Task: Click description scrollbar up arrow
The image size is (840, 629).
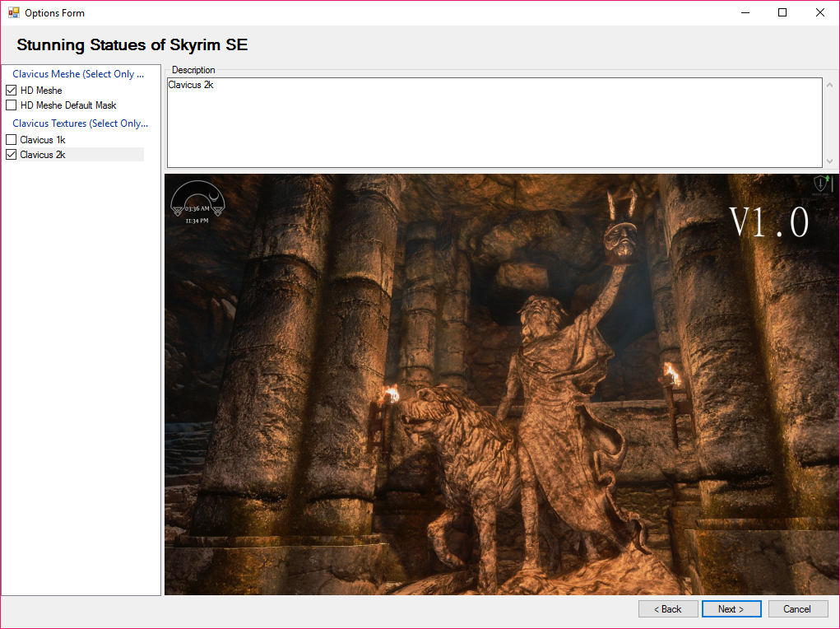Action: click(x=829, y=85)
